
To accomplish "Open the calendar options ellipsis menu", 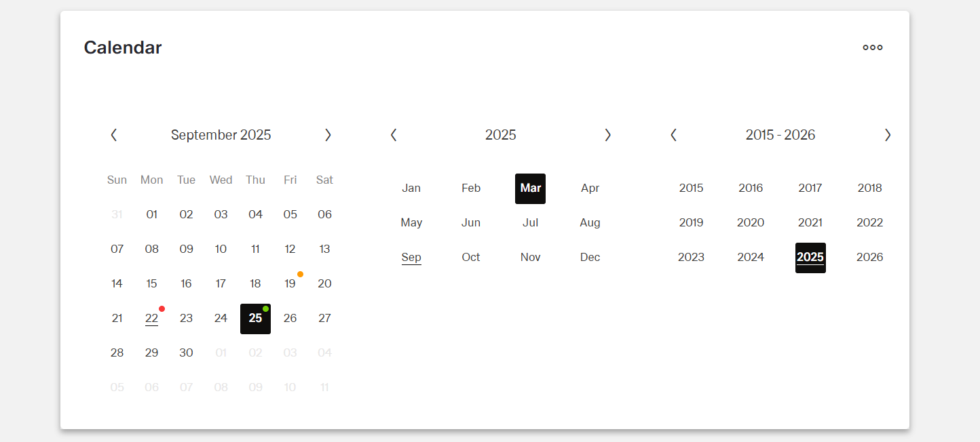I will (872, 47).
